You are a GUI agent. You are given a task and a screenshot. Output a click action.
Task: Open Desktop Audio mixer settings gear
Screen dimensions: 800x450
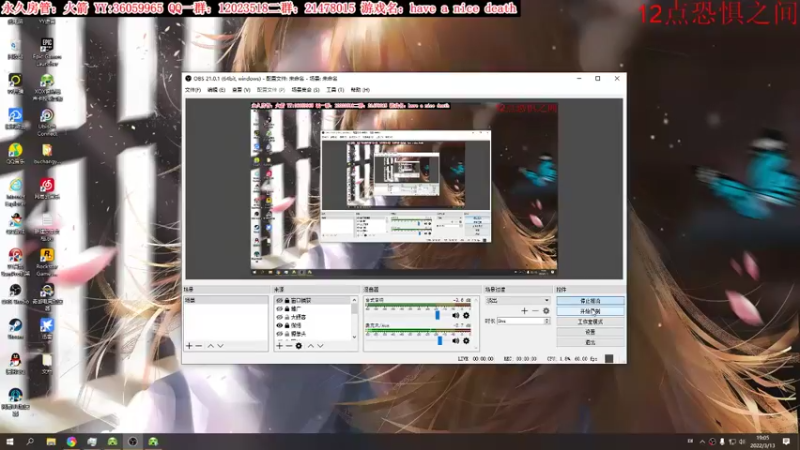466,315
